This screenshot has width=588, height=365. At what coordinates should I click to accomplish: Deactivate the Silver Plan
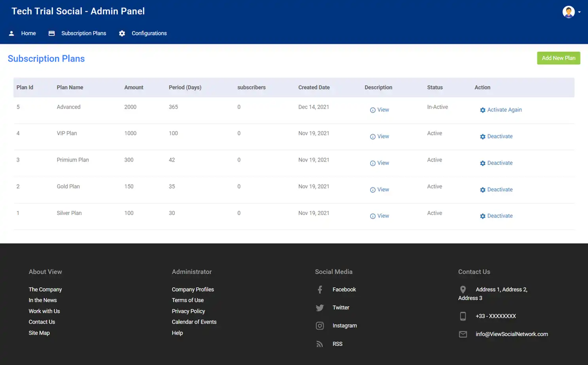pyautogui.click(x=500, y=216)
